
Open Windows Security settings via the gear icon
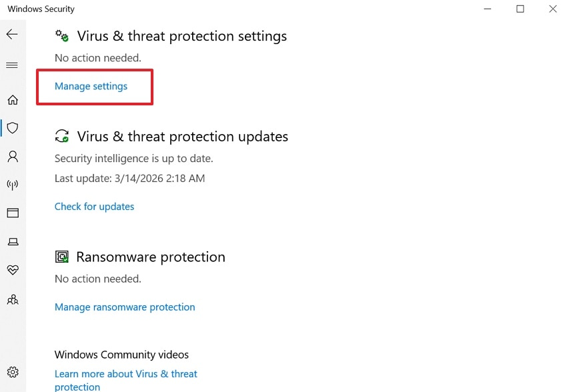point(12,372)
